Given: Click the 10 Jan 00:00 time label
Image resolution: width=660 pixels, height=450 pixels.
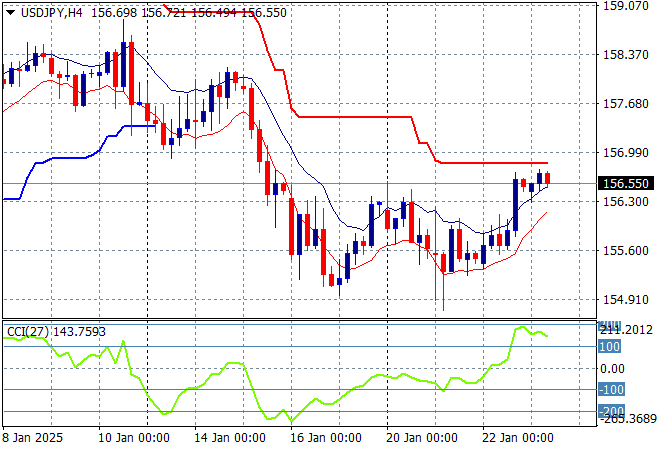Looking at the screenshot, I should tap(134, 438).
